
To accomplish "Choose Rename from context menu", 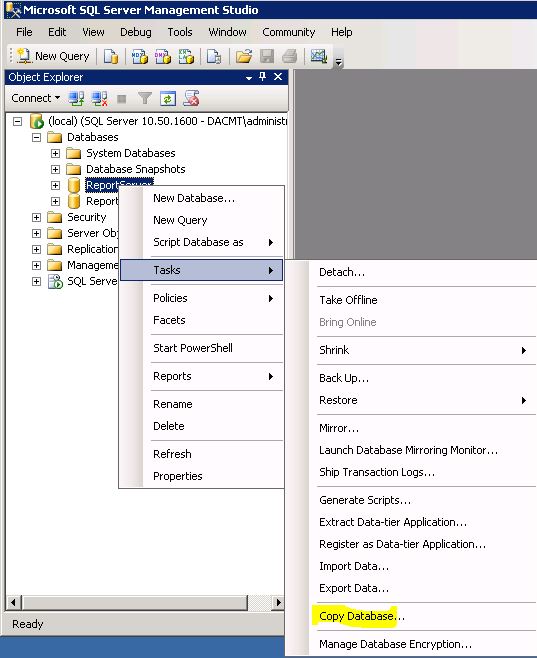I will (x=201, y=404).
